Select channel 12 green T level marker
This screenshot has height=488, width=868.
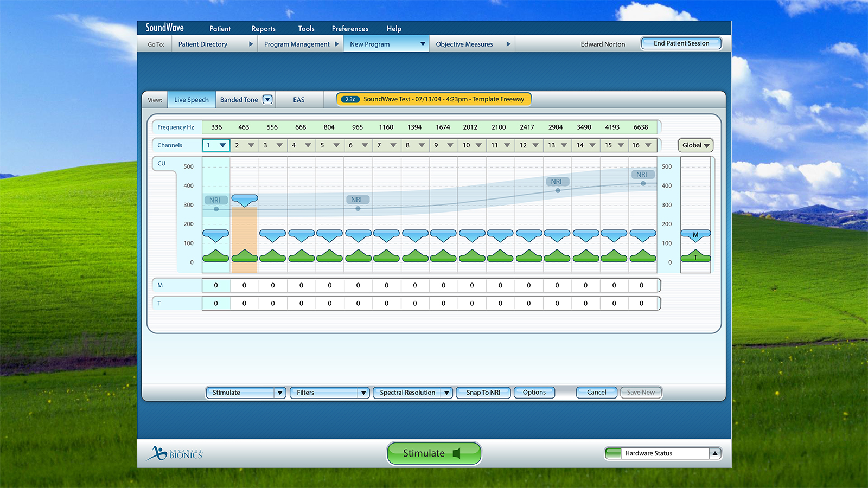pyautogui.click(x=529, y=256)
